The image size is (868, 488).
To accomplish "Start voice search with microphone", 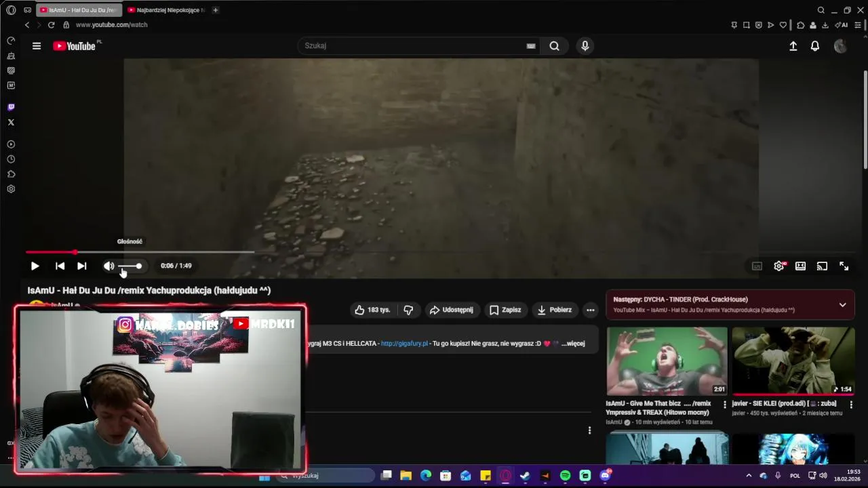I will [585, 46].
